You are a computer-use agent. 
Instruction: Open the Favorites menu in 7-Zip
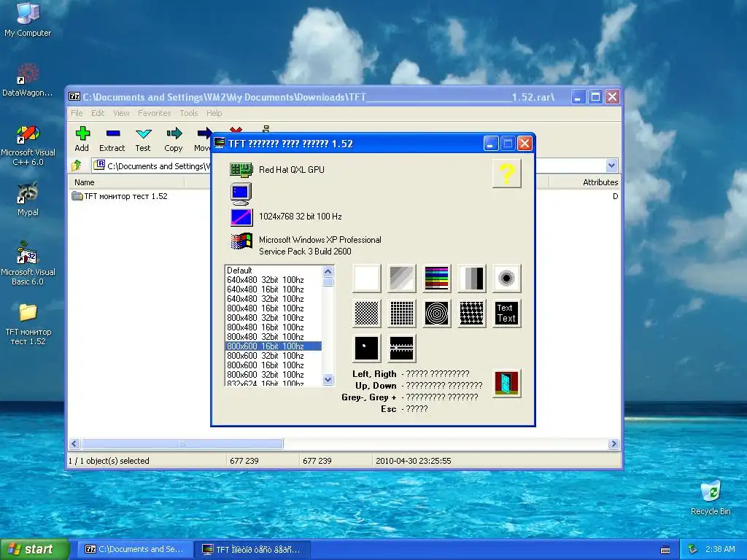point(155,113)
